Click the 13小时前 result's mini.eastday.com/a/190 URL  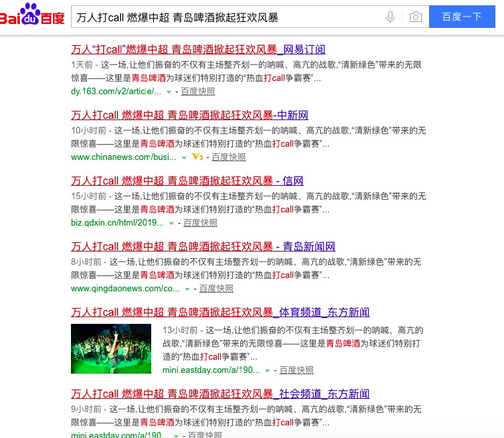[211, 370]
